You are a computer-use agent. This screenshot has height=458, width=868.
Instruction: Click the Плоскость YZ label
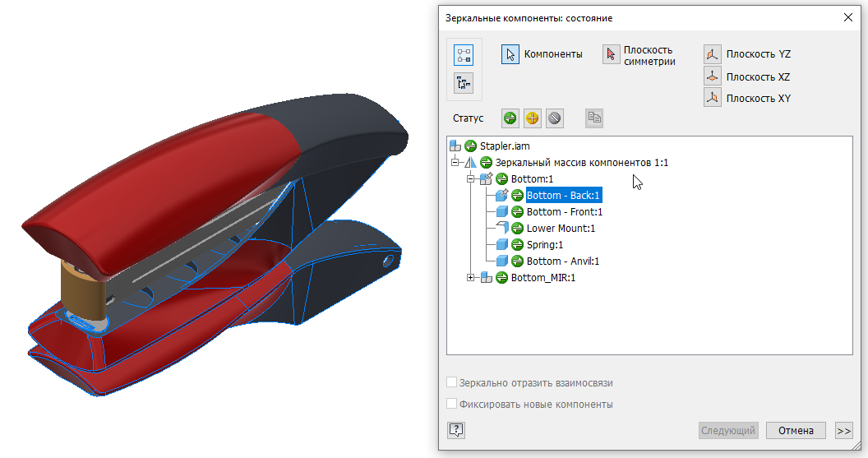(759, 54)
